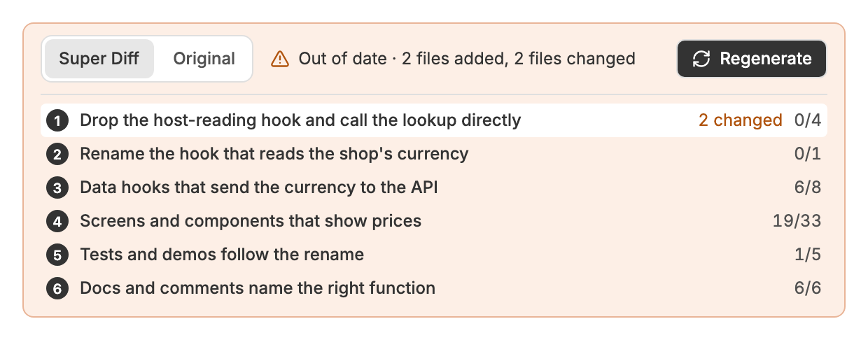Image resolution: width=868 pixels, height=340 pixels.
Task: Click the out of date warning triangle icon
Action: pyautogui.click(x=280, y=59)
